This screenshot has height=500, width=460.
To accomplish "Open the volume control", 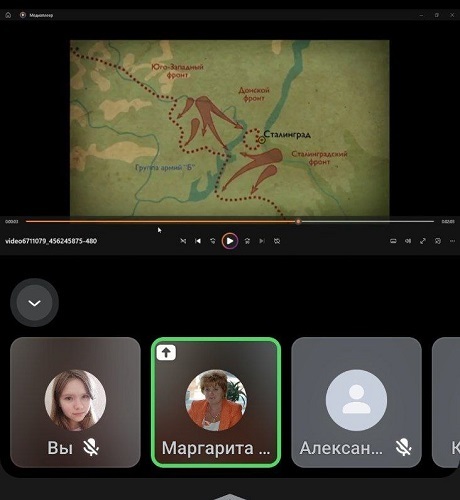I will (x=408, y=241).
